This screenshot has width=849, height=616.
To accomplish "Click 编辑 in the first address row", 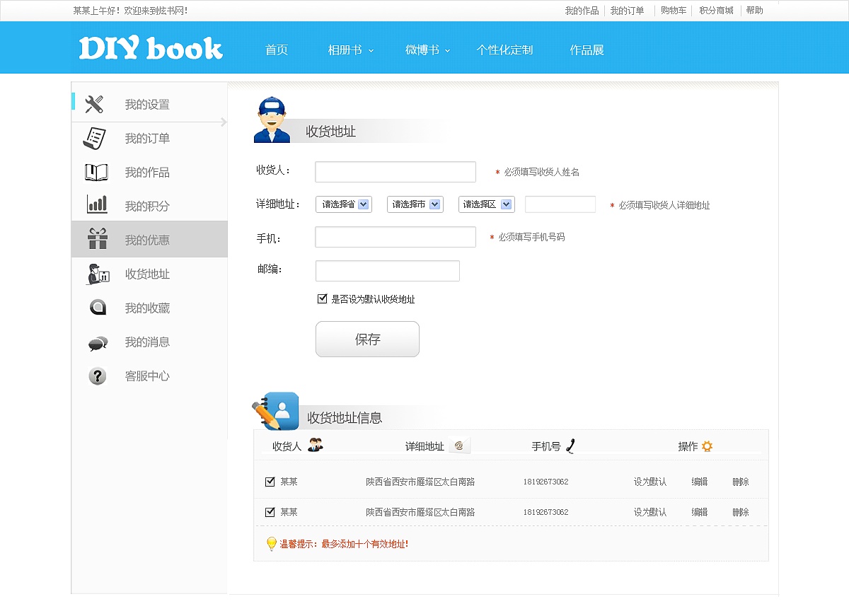I will pos(700,482).
